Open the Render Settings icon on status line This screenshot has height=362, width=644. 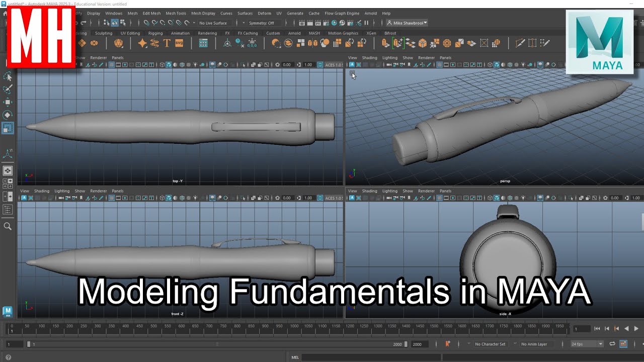(x=326, y=23)
